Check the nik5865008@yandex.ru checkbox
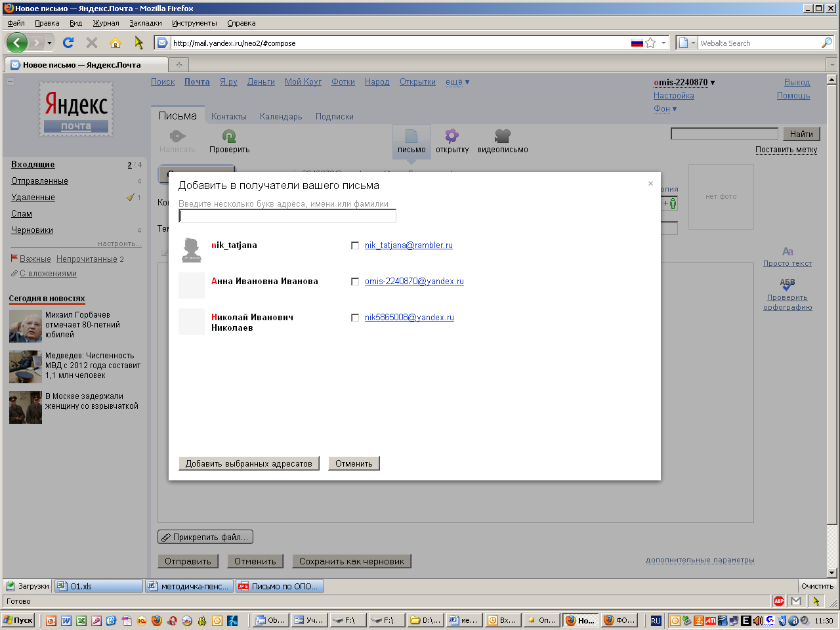Screen dimensions: 840x630 coord(355,318)
